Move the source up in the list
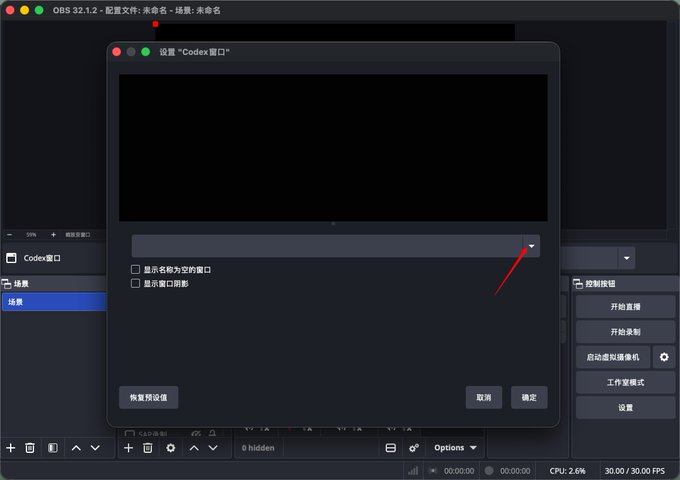 [194, 448]
